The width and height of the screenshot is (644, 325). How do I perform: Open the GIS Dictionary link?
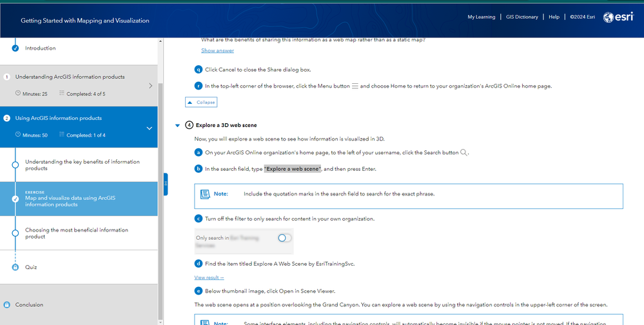click(x=522, y=17)
